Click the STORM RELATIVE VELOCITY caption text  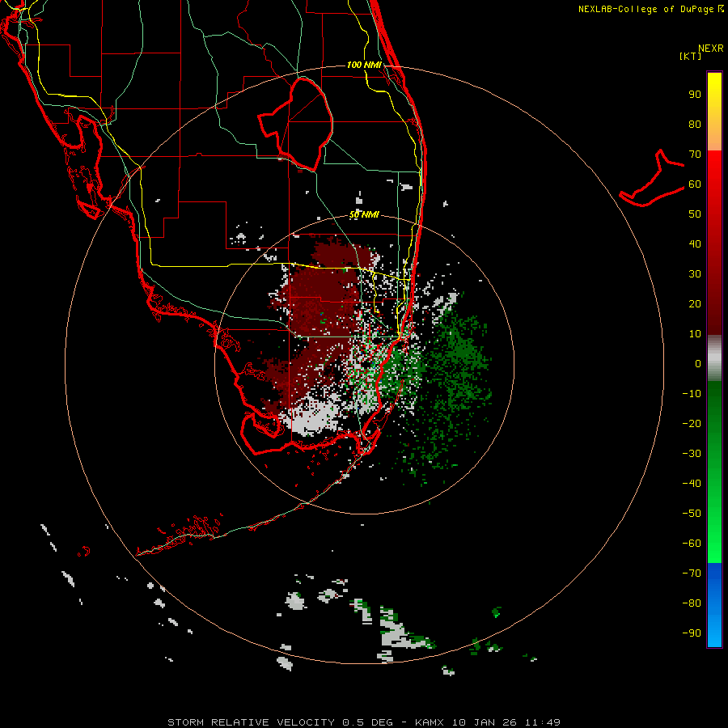(251, 722)
